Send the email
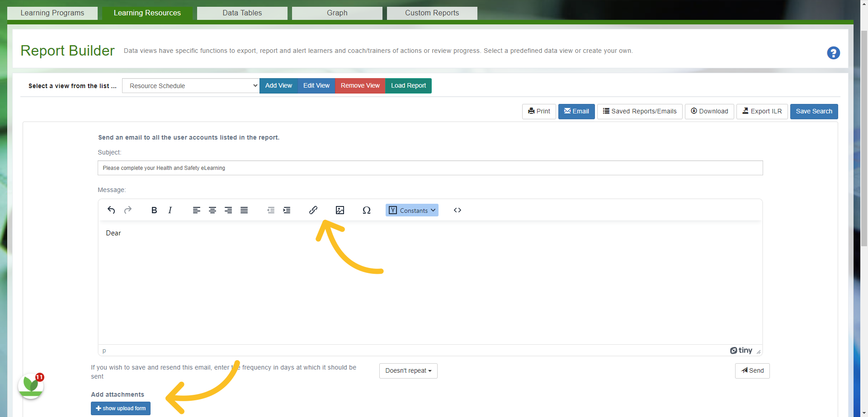The height and width of the screenshot is (417, 868). pos(752,371)
